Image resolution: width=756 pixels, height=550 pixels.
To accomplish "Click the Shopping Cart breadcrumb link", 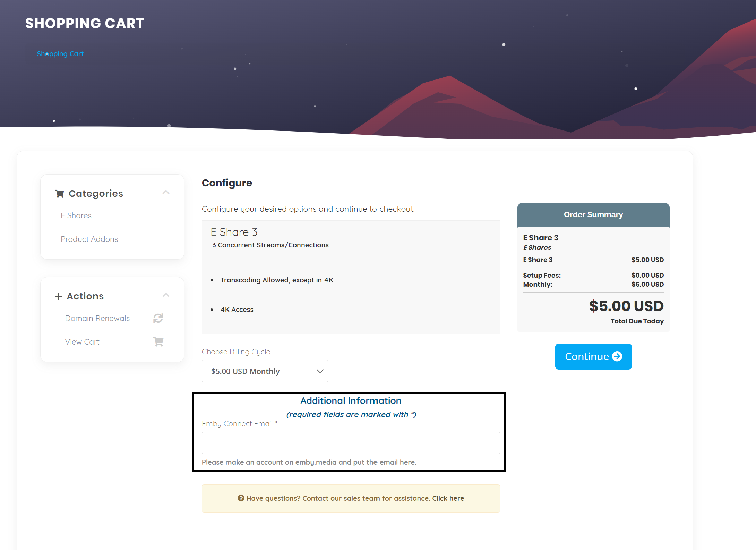I will click(x=60, y=54).
